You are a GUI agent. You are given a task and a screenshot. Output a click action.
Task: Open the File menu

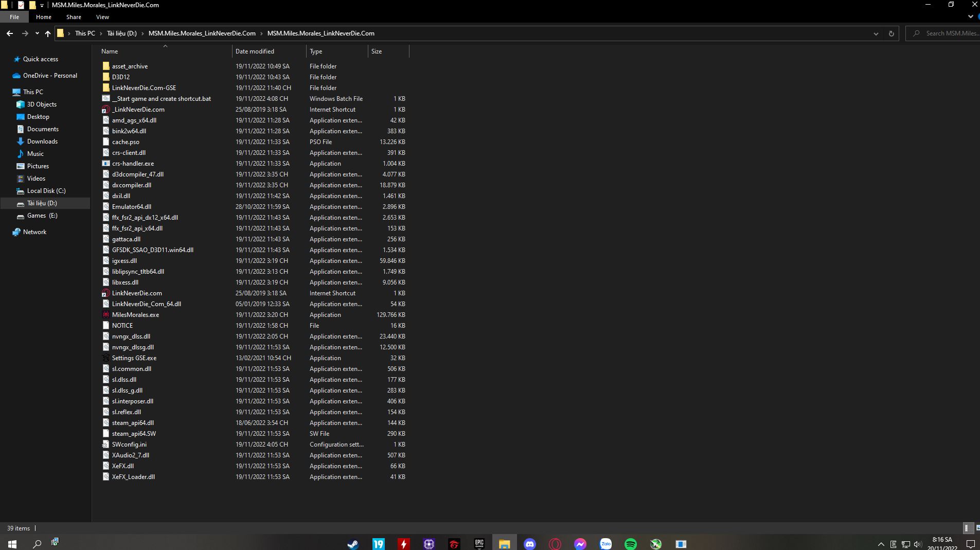(14, 17)
